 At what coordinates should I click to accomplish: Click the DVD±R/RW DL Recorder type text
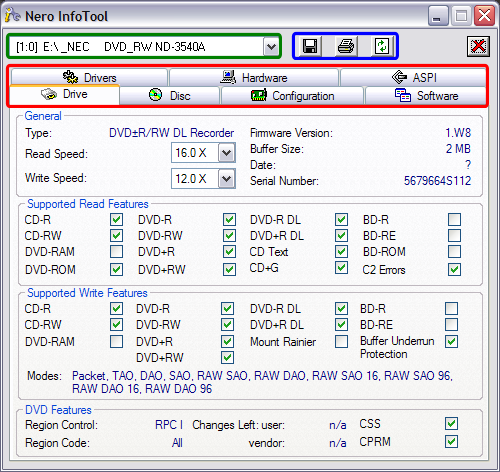click(x=171, y=133)
